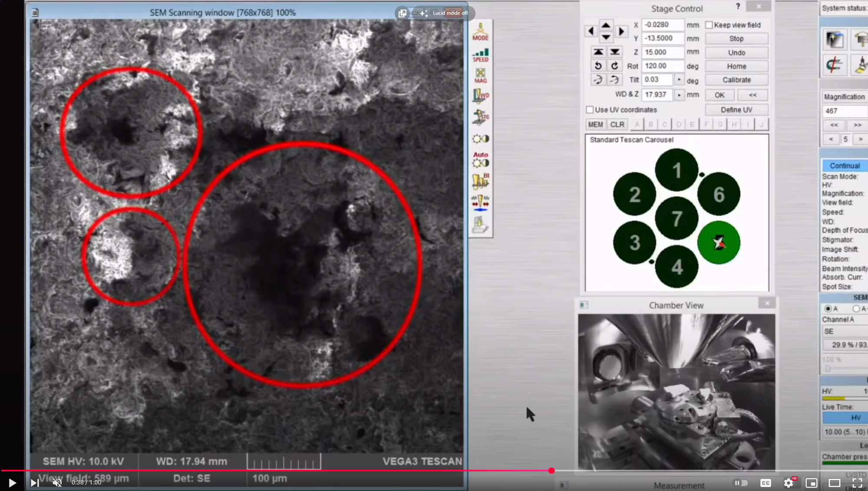Select carousel position 3

(x=634, y=243)
